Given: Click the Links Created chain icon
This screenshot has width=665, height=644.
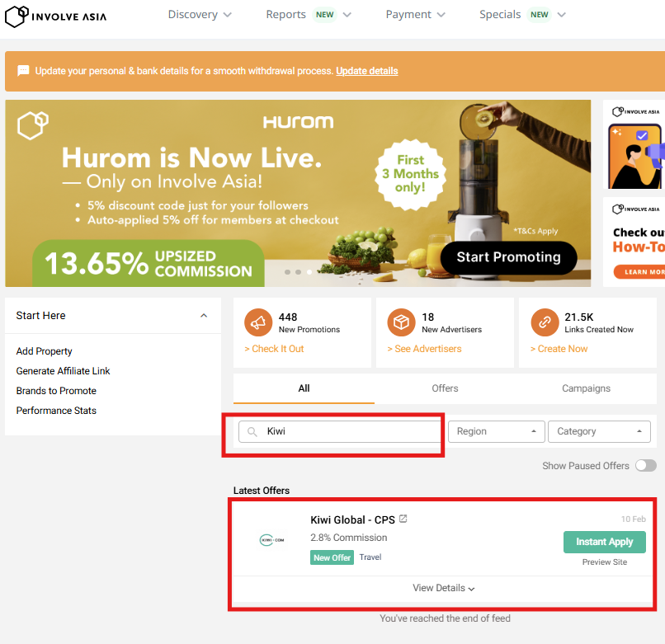Looking at the screenshot, I should pyautogui.click(x=545, y=322).
